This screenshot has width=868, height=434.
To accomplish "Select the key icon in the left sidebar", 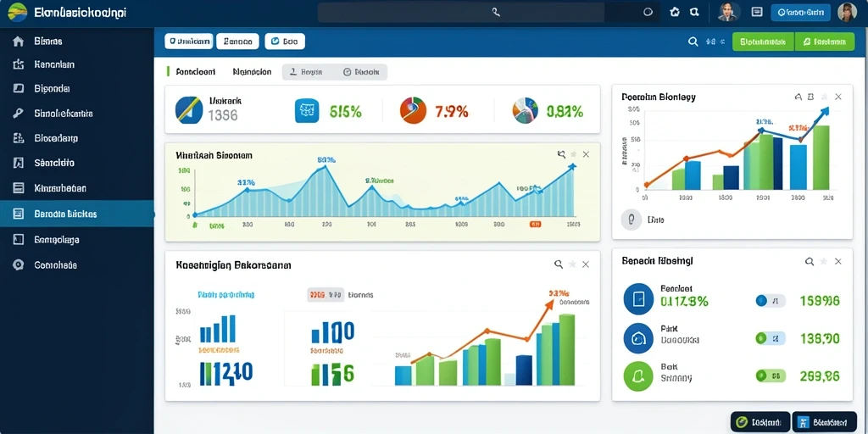I will click(19, 114).
